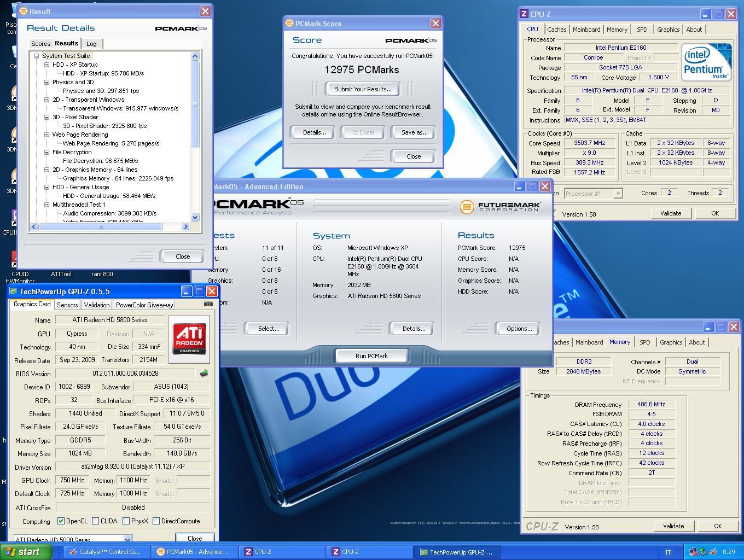Open the PowerColor Giveaway tab

pos(144,305)
